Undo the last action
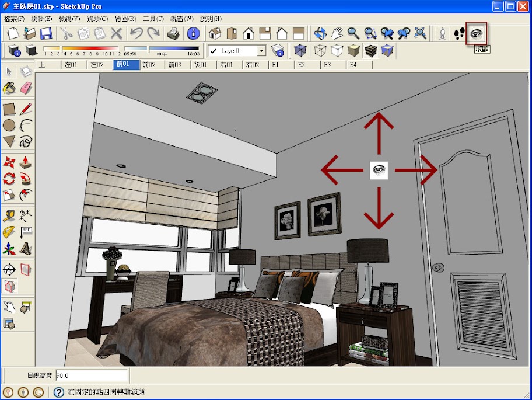Screen dimensions: 532x400 click(136, 33)
